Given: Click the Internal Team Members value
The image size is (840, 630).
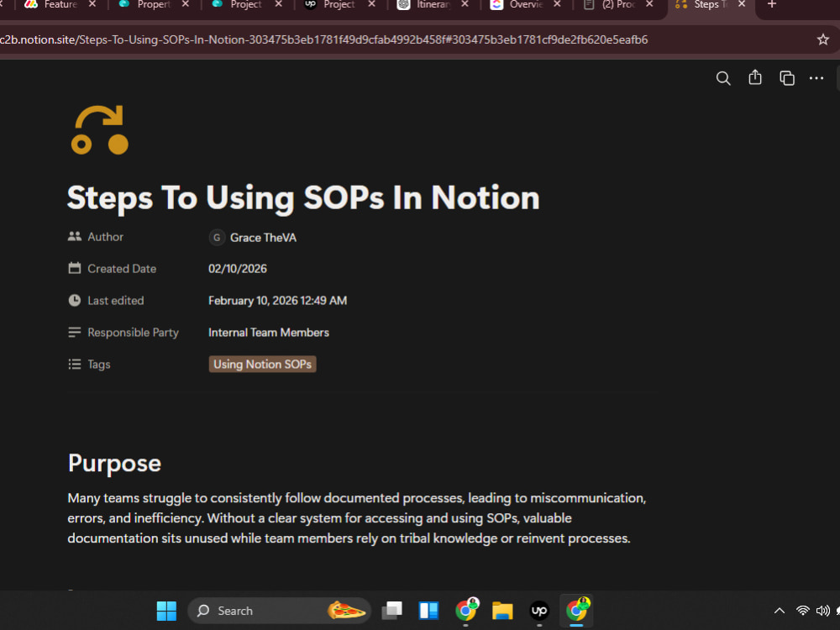Looking at the screenshot, I should coord(269,332).
